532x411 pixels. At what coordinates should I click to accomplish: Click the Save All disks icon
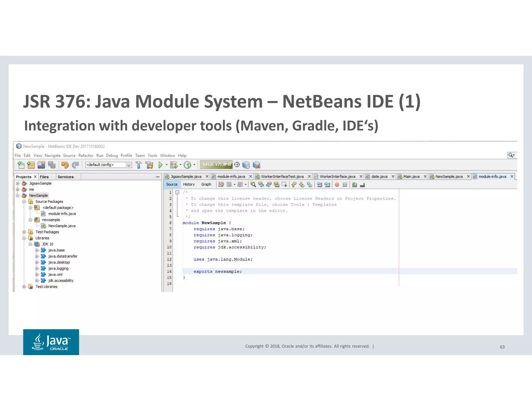tap(52, 165)
